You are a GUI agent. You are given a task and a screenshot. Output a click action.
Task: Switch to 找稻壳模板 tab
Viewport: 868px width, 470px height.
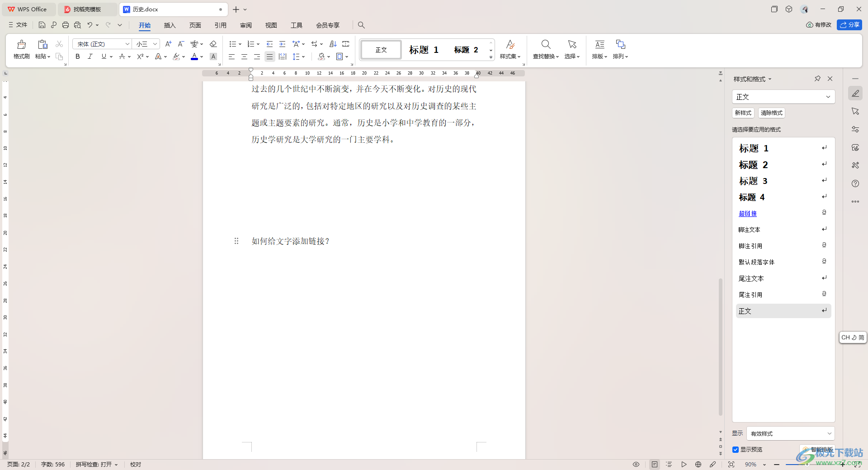point(87,9)
